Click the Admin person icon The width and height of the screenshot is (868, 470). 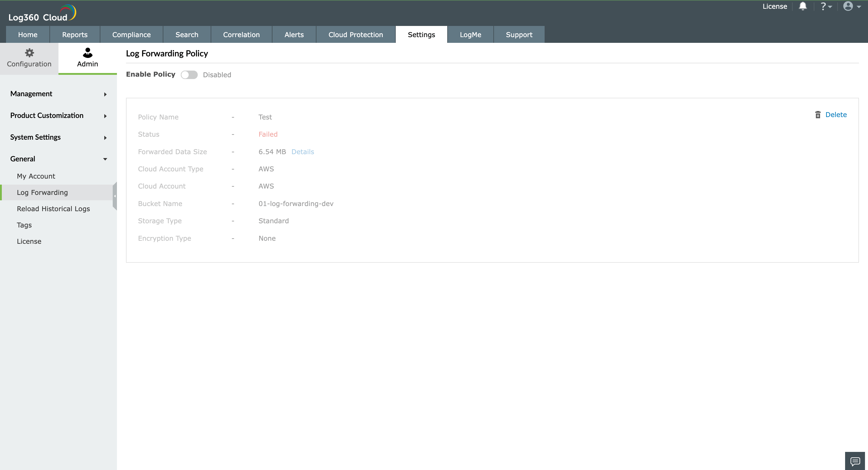tap(87, 53)
